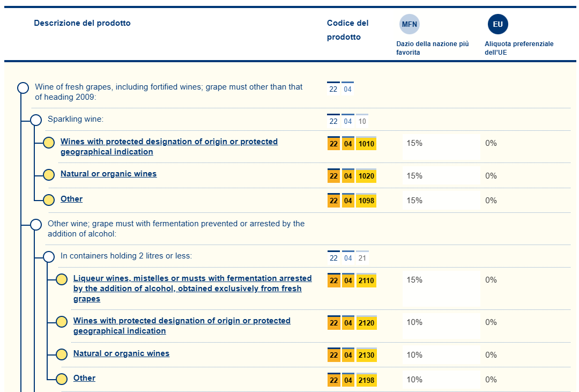This screenshot has width=579, height=392.
Task: Click code badge 2198
Action: [366, 380]
